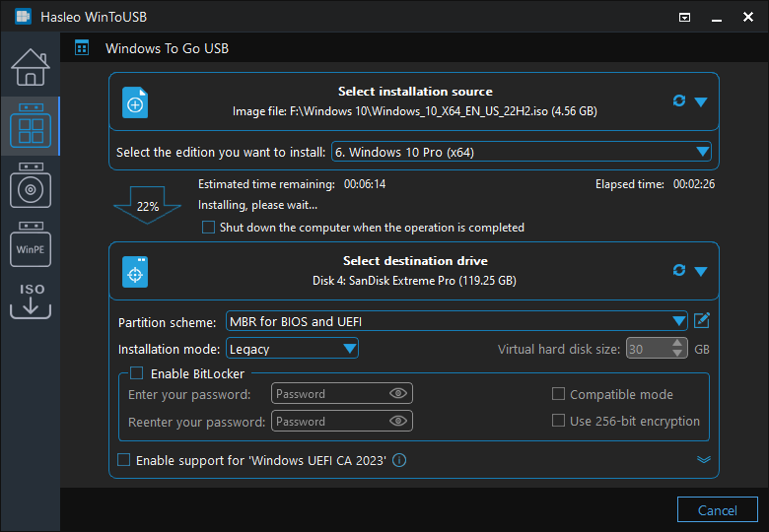The width and height of the screenshot is (769, 532).
Task: Show info about Windows UEFI CA 2023
Action: click(399, 460)
